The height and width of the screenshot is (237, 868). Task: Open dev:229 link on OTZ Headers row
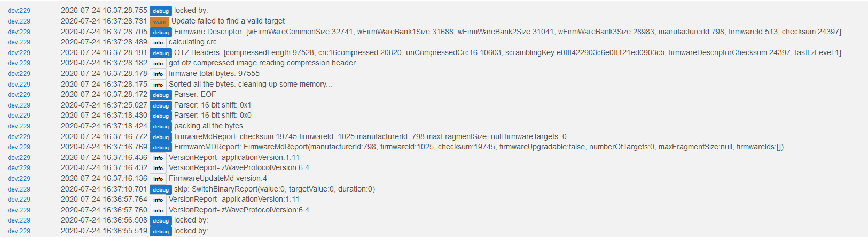tap(19, 53)
